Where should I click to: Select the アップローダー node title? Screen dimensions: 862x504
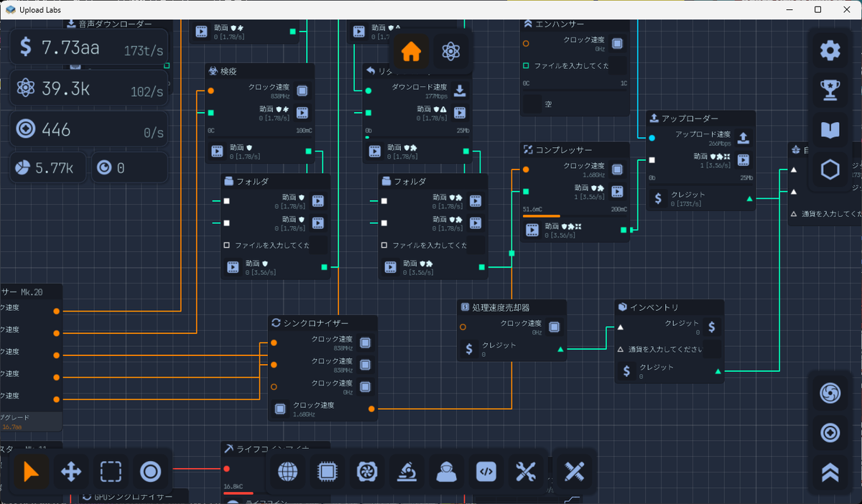coord(690,118)
